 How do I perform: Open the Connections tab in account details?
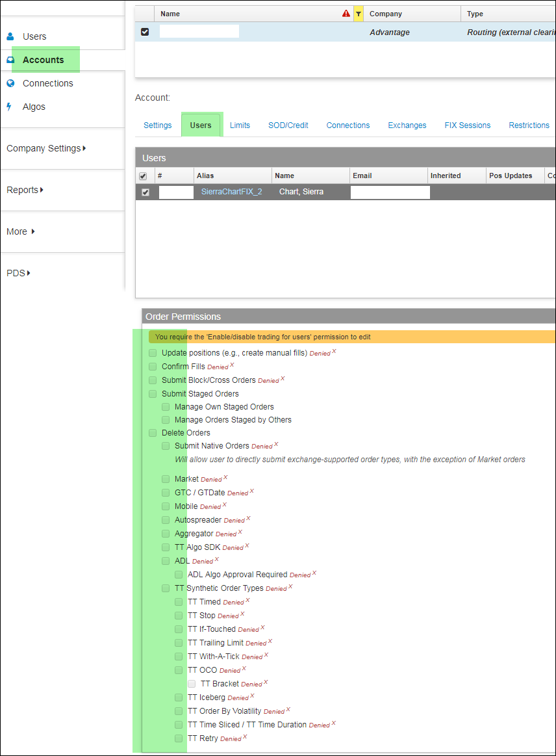(x=348, y=125)
